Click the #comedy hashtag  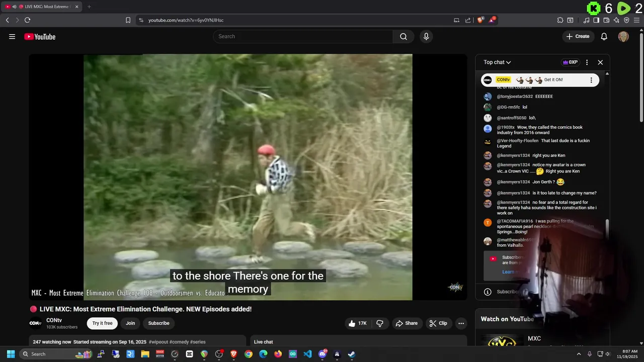[179, 342]
